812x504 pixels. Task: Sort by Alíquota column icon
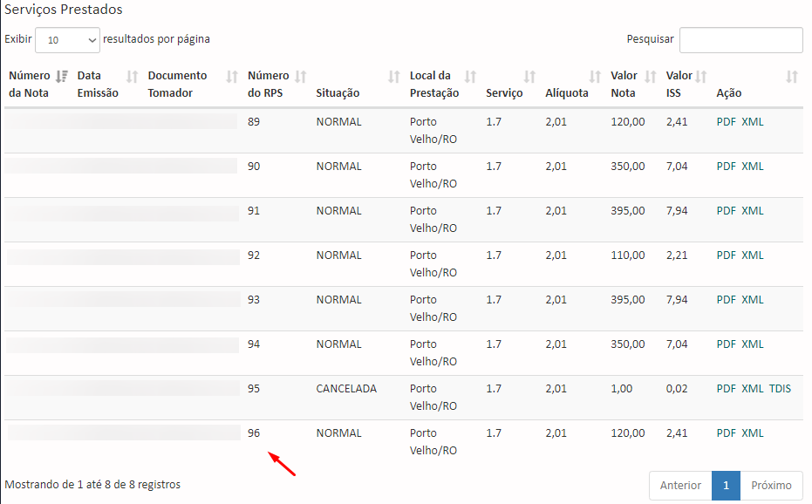click(595, 77)
